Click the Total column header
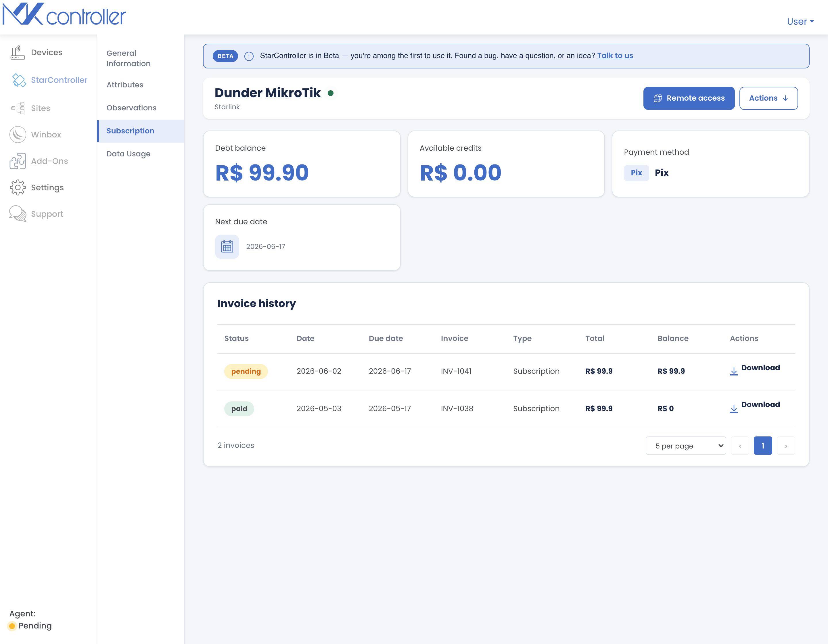828x644 pixels. [x=595, y=338]
